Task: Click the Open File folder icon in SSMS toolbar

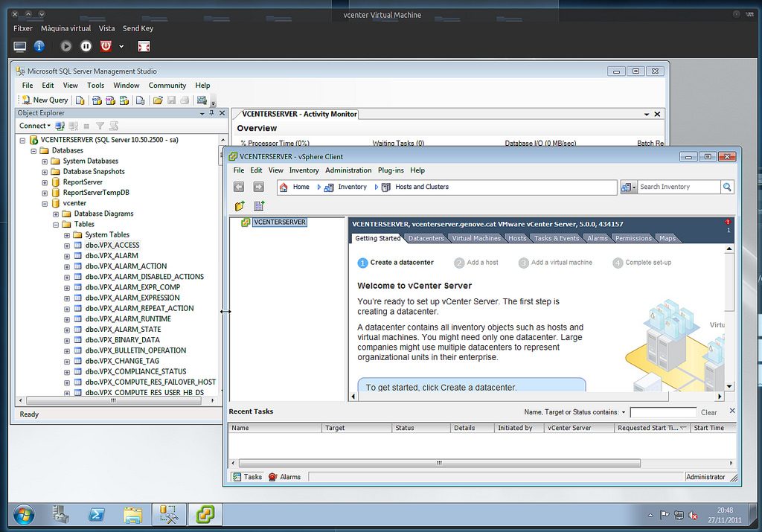Action: pyautogui.click(x=158, y=100)
